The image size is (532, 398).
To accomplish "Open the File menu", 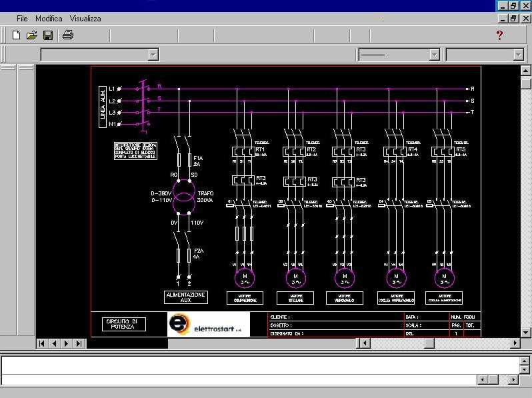I will [22, 19].
